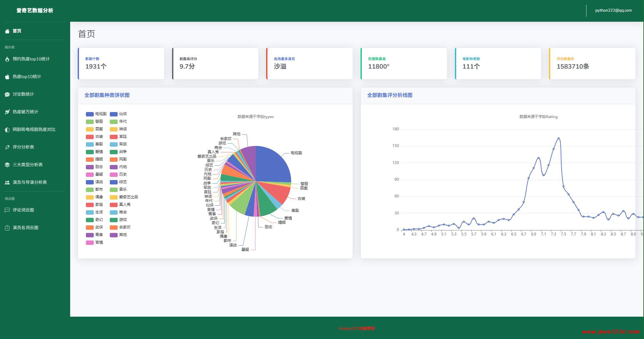644x339 pixels.
Task: Click the python222@qq.com account link
Action: pos(613,10)
